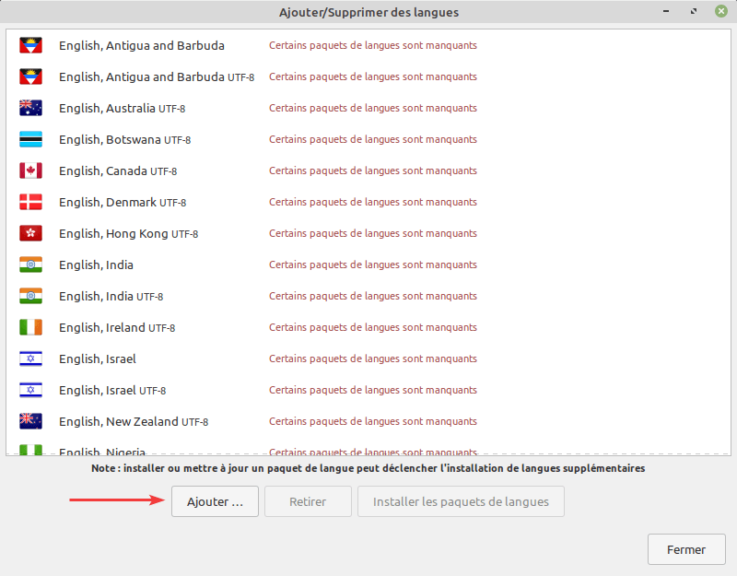Select English, Nigeria partially visible row
This screenshot has width=737, height=576.
[368, 449]
